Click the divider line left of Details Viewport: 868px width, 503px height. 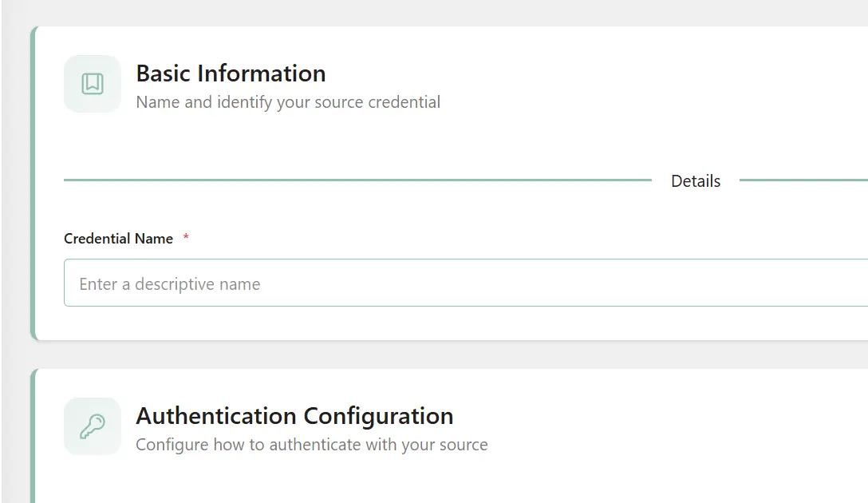[357, 180]
